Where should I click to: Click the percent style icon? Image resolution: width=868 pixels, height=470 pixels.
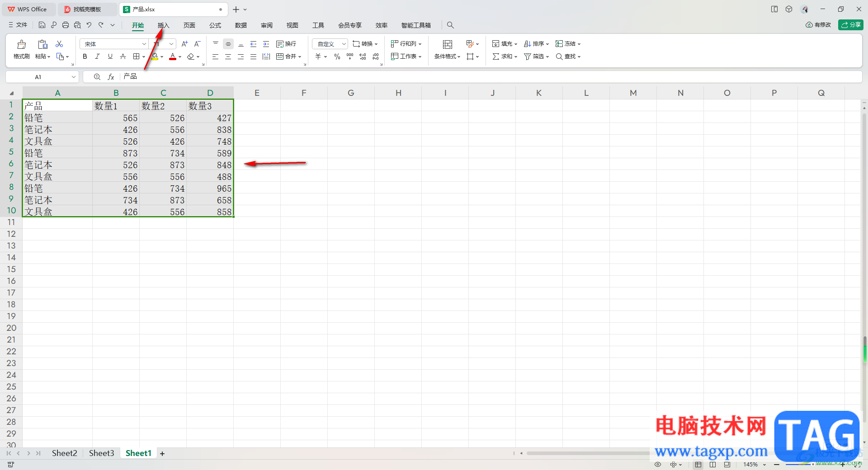click(337, 56)
